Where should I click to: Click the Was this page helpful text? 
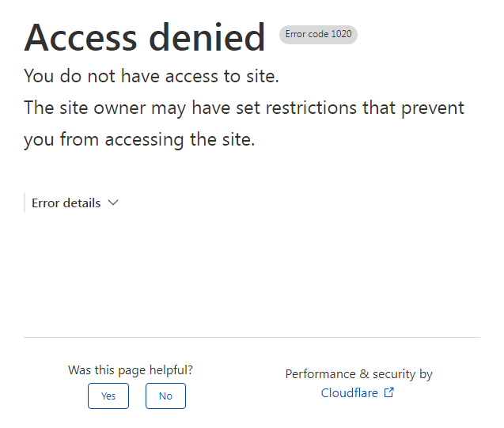[x=131, y=370]
